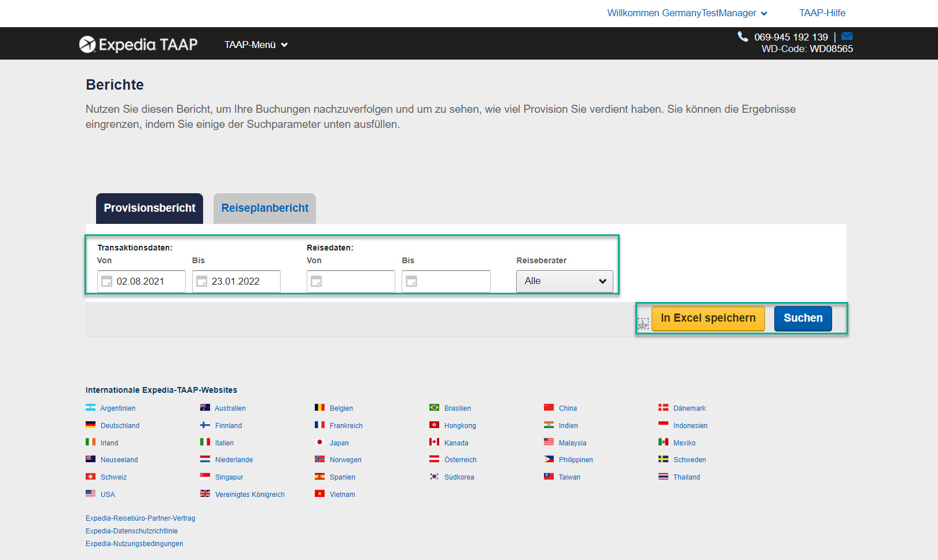Open calendar icon for Transaktionsdaten Von
The image size is (938, 560).
(x=106, y=281)
